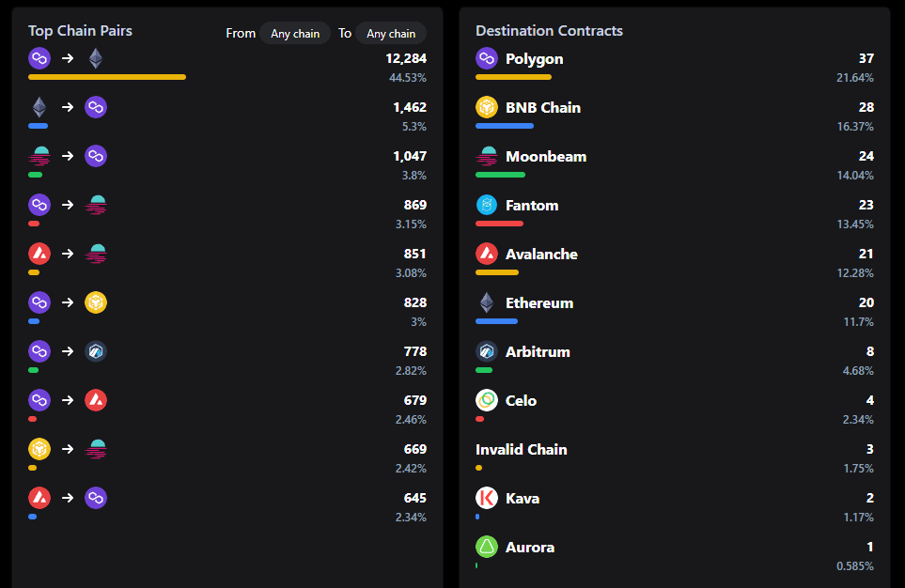Screen dimensions: 905x588
Task: Click the Moonbeam logo icon in Destination Contracts
Action: (x=487, y=157)
